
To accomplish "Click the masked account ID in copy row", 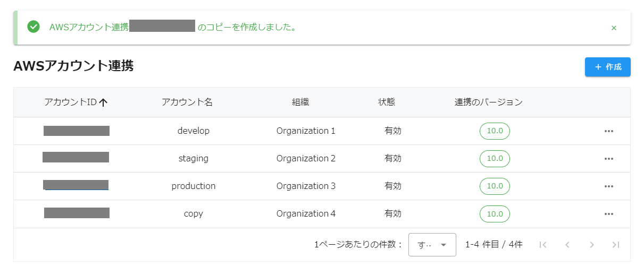I will click(x=77, y=213).
